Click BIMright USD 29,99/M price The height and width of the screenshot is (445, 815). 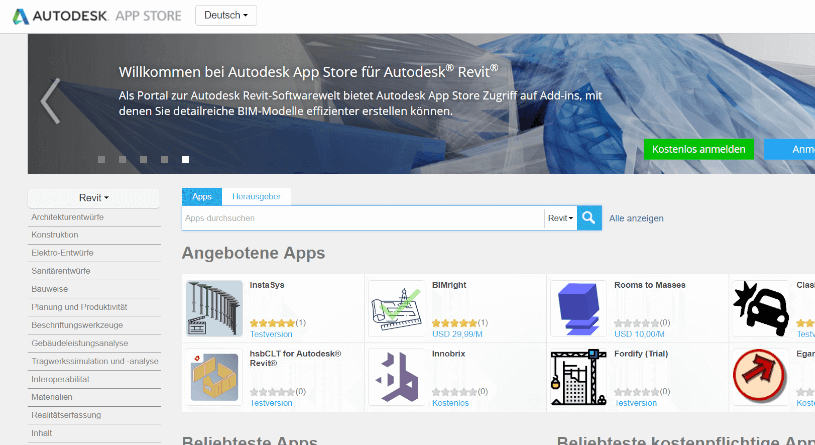pyautogui.click(x=457, y=334)
